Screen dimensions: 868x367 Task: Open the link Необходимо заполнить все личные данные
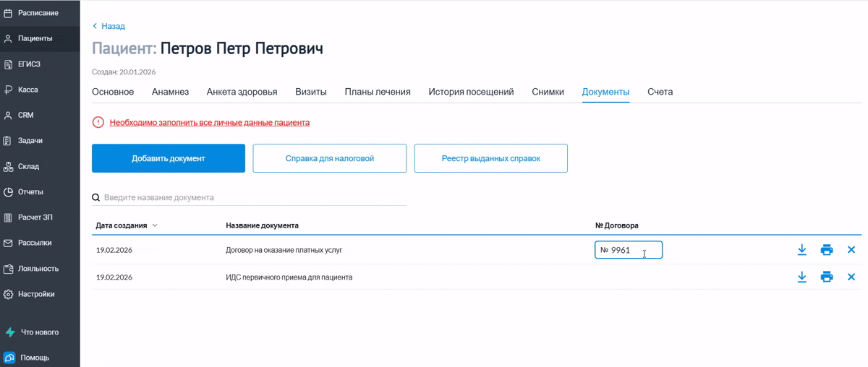[x=210, y=123]
